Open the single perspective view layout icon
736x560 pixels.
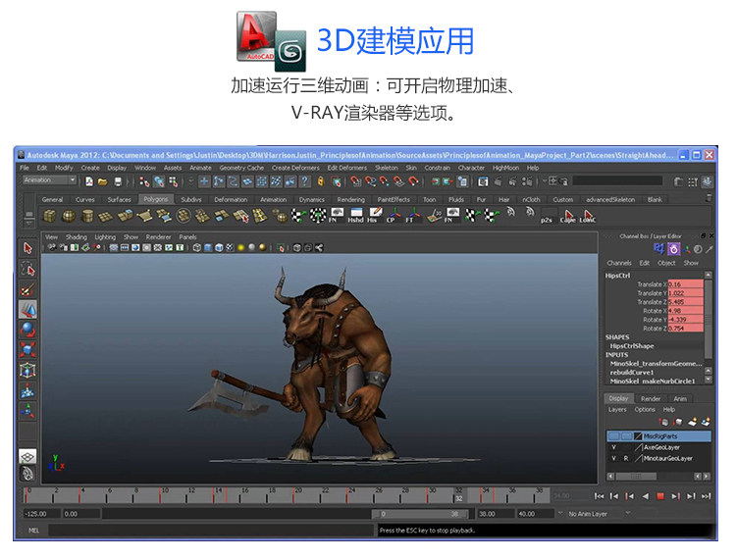[27, 456]
